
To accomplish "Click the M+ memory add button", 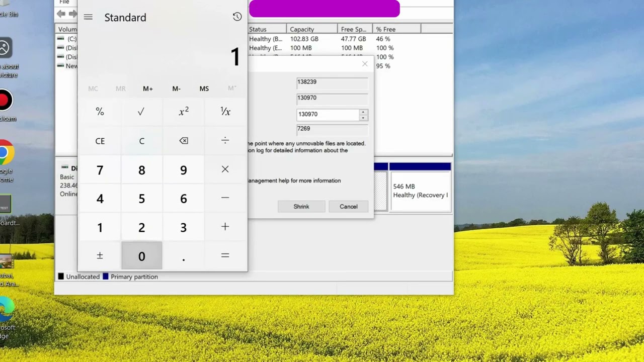I will 148,88.
